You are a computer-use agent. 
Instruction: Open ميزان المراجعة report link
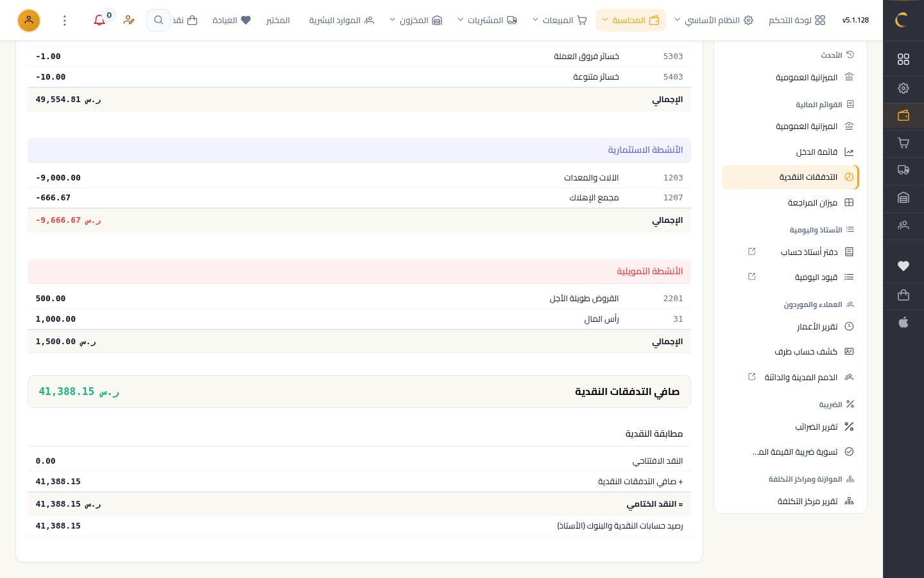pyautogui.click(x=791, y=203)
